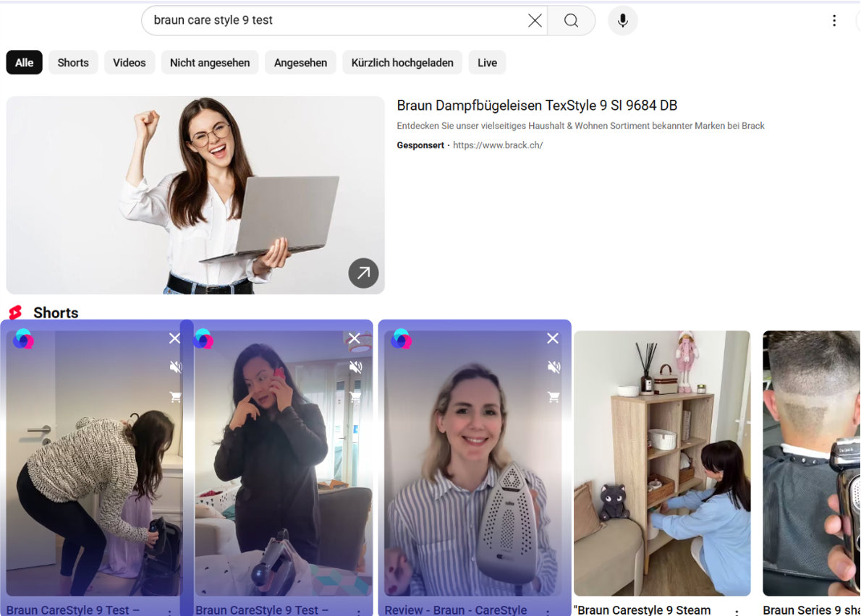The height and width of the screenshot is (616, 861).
Task: Open options menu for the phone-call woman short
Action: click(x=359, y=612)
